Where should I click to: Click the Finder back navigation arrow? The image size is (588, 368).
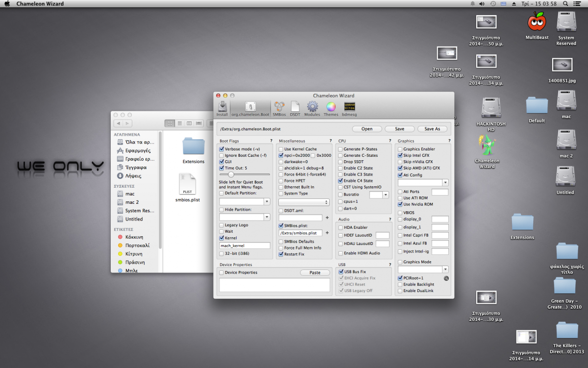click(119, 123)
